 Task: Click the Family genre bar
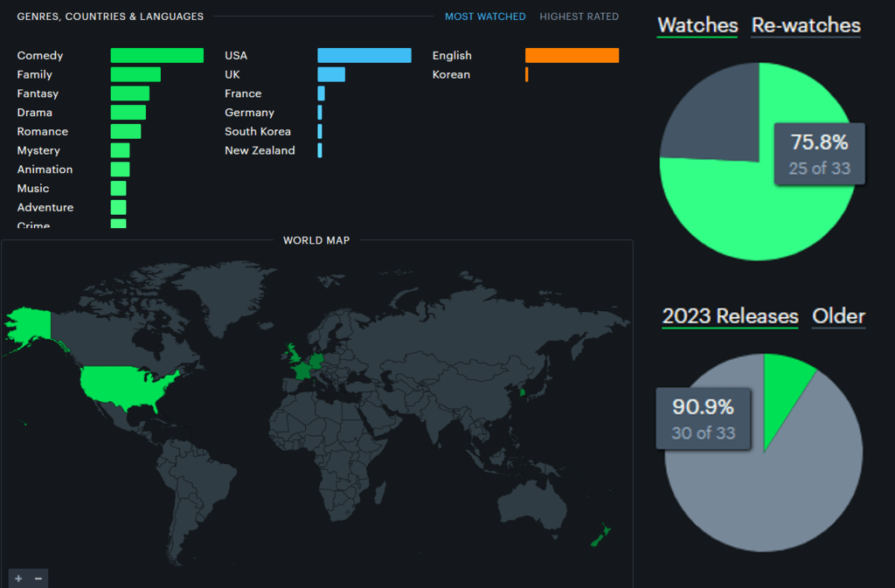(x=135, y=75)
